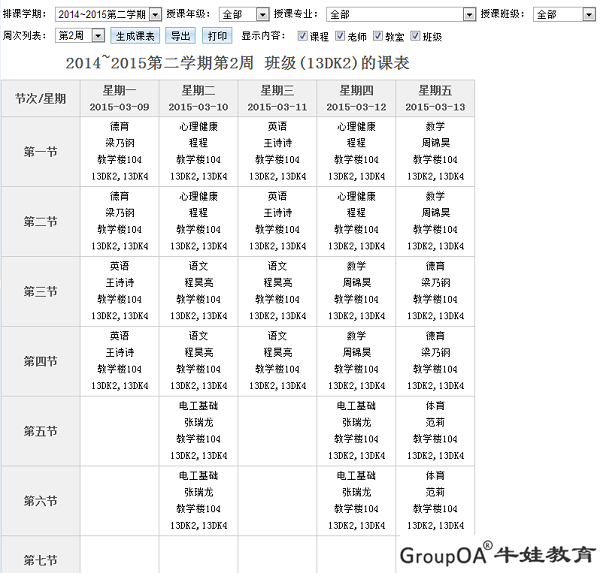Viewport: 600px width, 573px height.
Task: Click the 第二节 row header
Action: click(41, 222)
